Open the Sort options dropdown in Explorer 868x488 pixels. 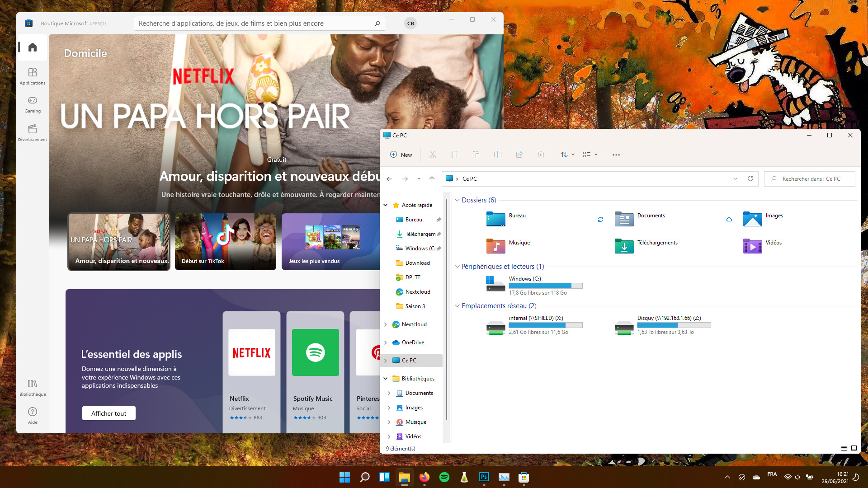567,155
